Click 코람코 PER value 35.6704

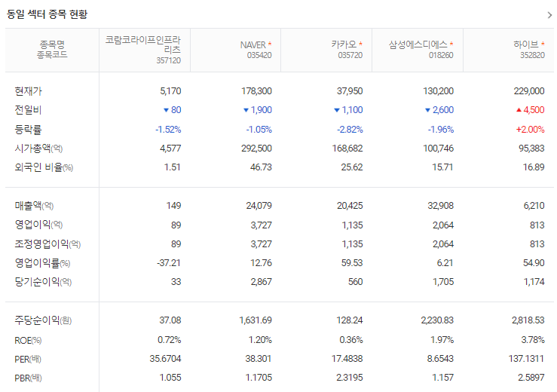[165, 359]
